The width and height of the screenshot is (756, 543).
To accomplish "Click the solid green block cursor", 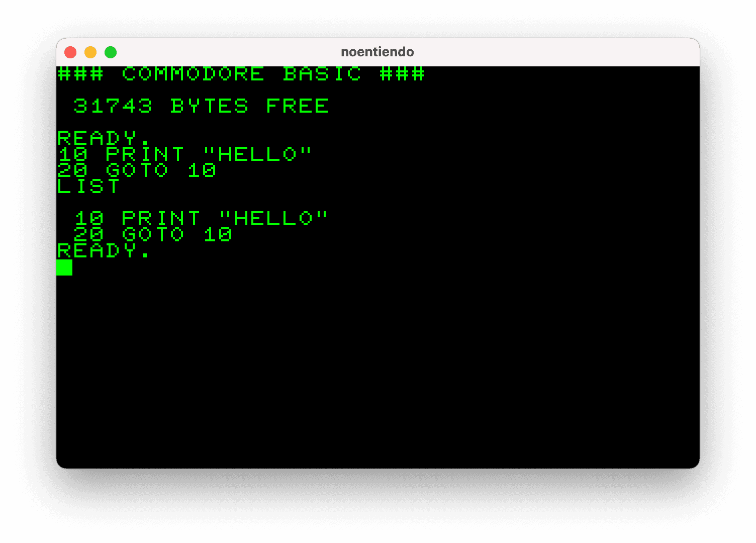I will tap(64, 267).
